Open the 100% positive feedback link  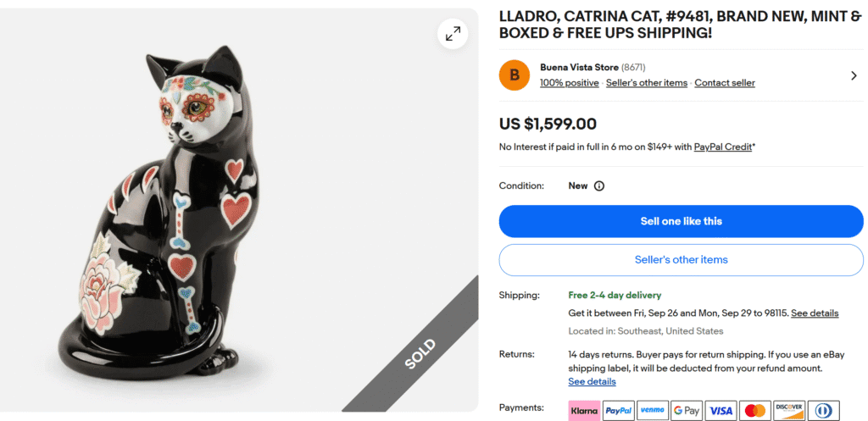[x=570, y=83]
